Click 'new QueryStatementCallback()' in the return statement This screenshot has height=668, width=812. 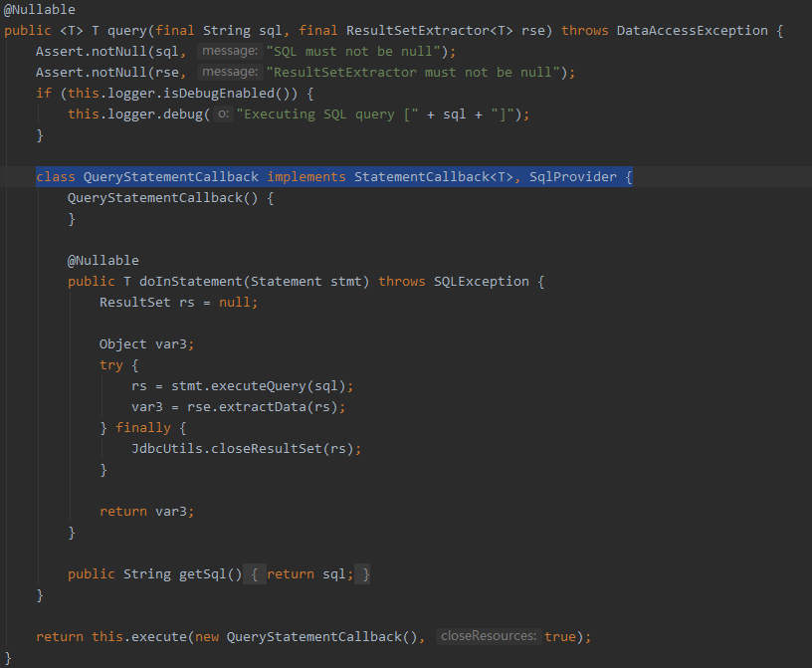(x=306, y=636)
